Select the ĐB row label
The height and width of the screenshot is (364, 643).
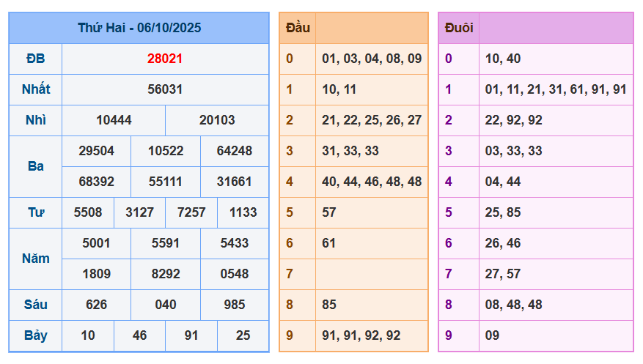click(35, 59)
